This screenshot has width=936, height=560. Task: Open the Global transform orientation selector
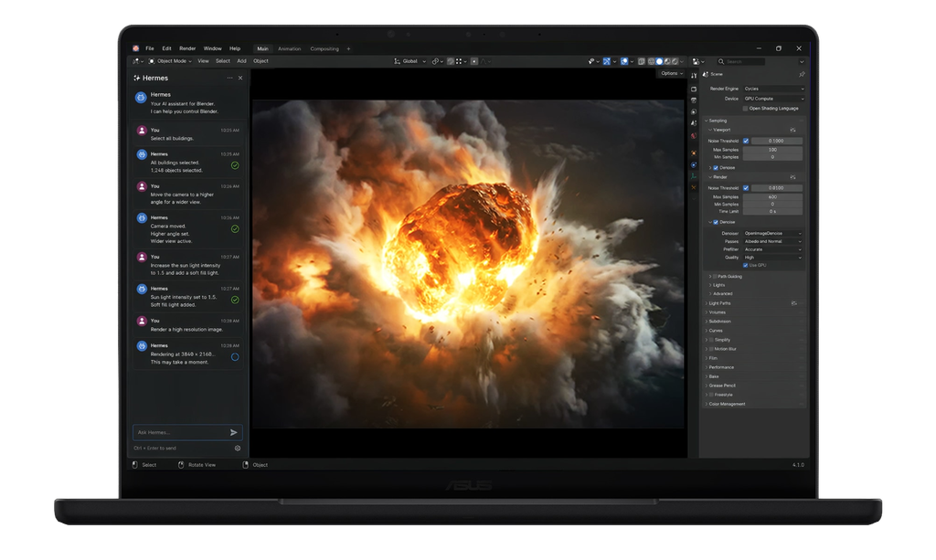[x=410, y=61]
